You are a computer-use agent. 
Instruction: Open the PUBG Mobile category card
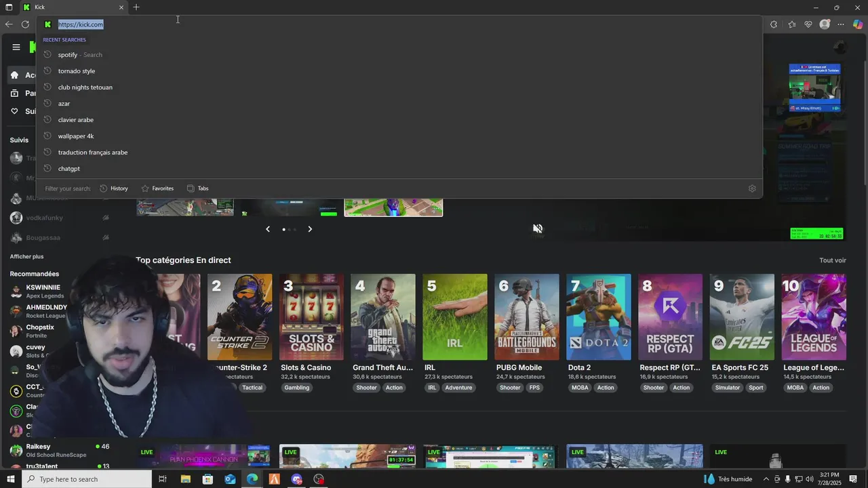(527, 317)
